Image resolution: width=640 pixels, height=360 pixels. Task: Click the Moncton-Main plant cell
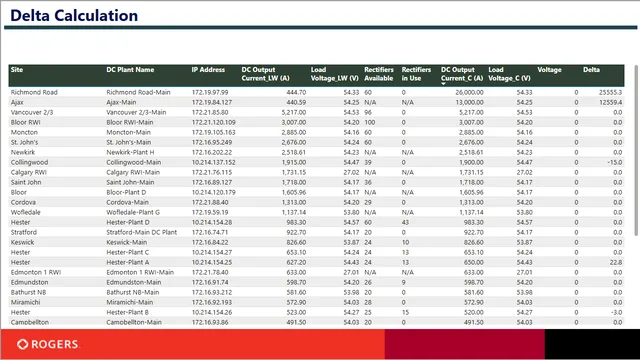point(128,132)
